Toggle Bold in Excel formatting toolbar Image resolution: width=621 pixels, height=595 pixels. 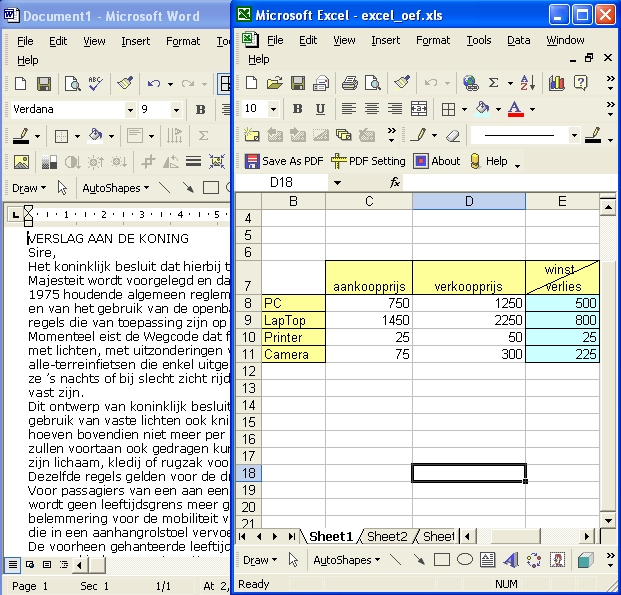click(297, 109)
